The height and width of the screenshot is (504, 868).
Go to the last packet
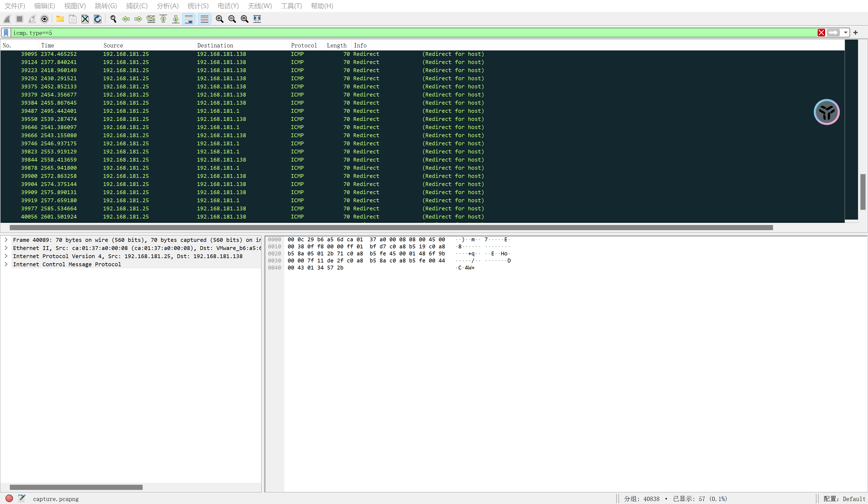(176, 19)
